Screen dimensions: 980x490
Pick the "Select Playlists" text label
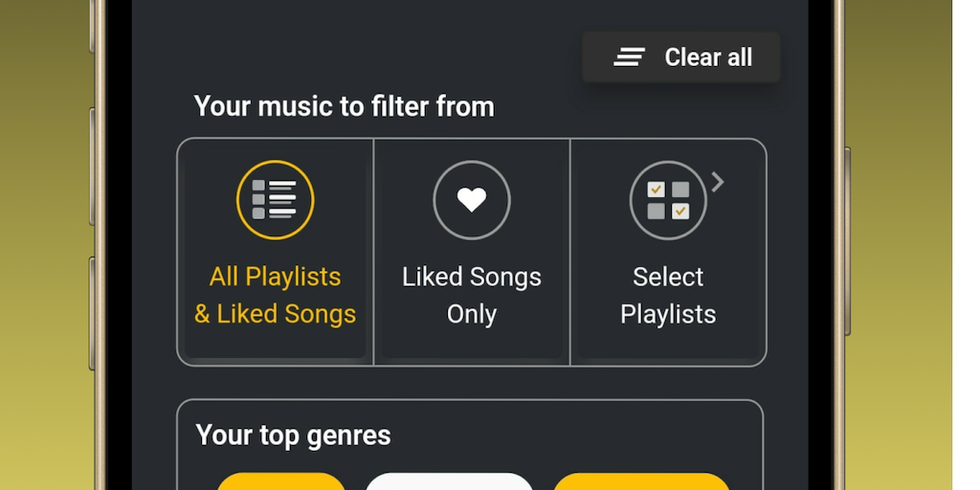[668, 295]
